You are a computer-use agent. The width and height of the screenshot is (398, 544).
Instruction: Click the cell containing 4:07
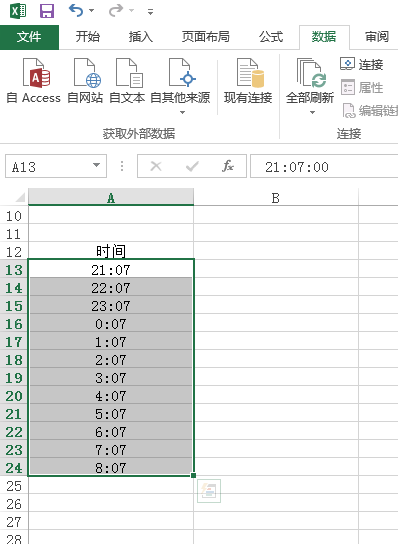tap(111, 396)
